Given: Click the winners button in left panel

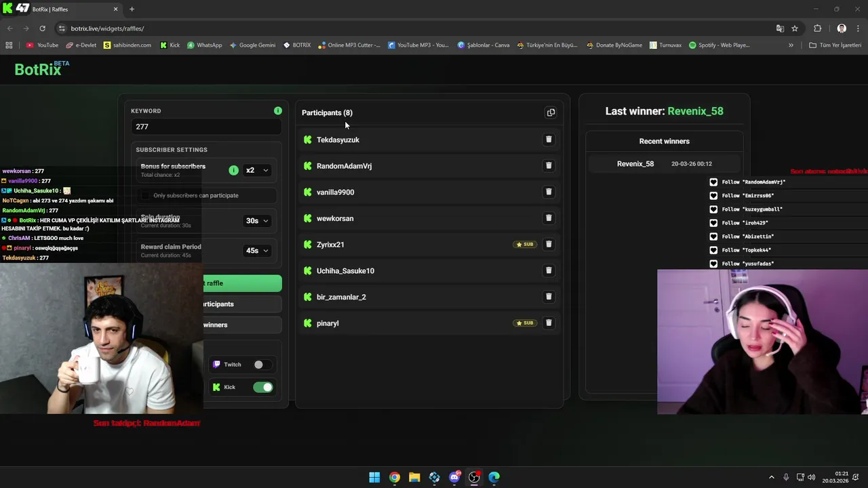Looking at the screenshot, I should pos(243,325).
